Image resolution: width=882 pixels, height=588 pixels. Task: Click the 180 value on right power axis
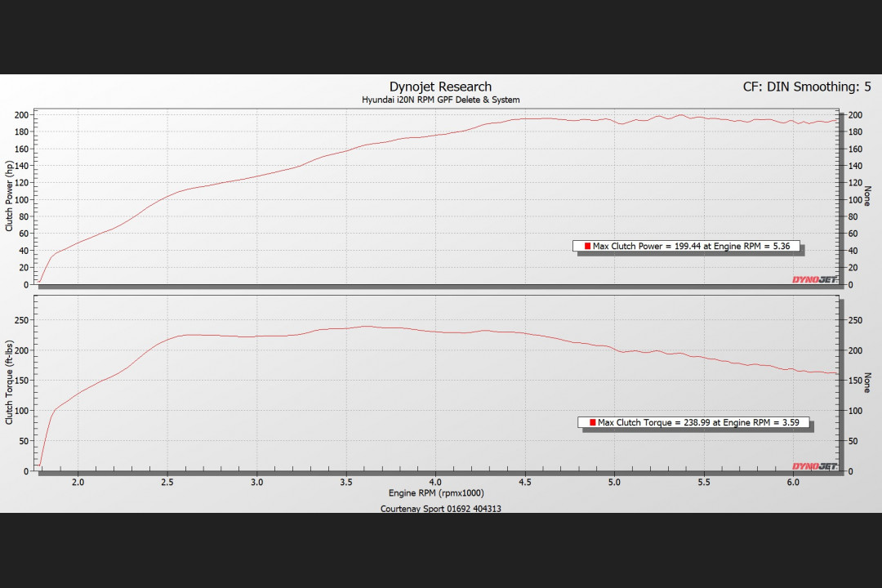tap(855, 131)
